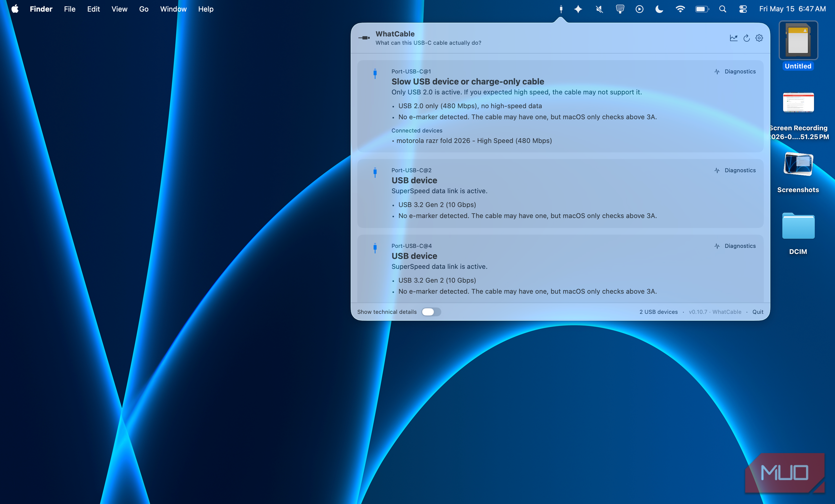Click the USB 2.0 only (480 Mbps) bullet
This screenshot has height=504, width=835.
coord(470,106)
